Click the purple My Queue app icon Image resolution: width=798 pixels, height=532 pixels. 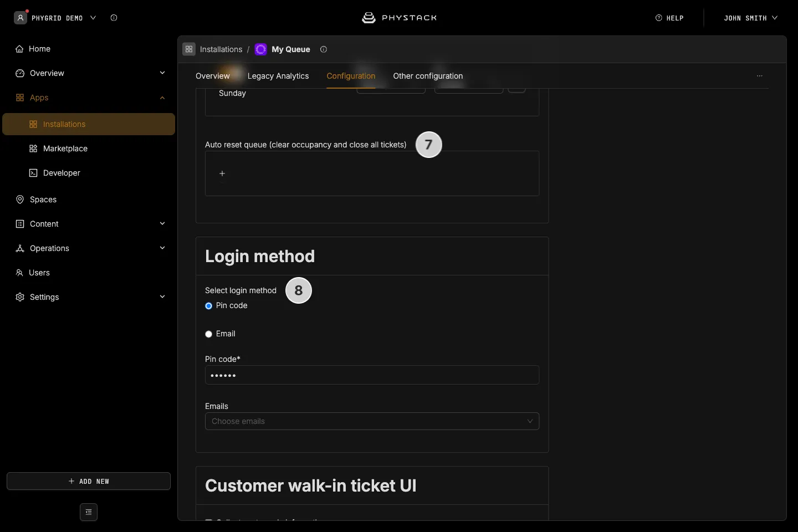point(261,49)
